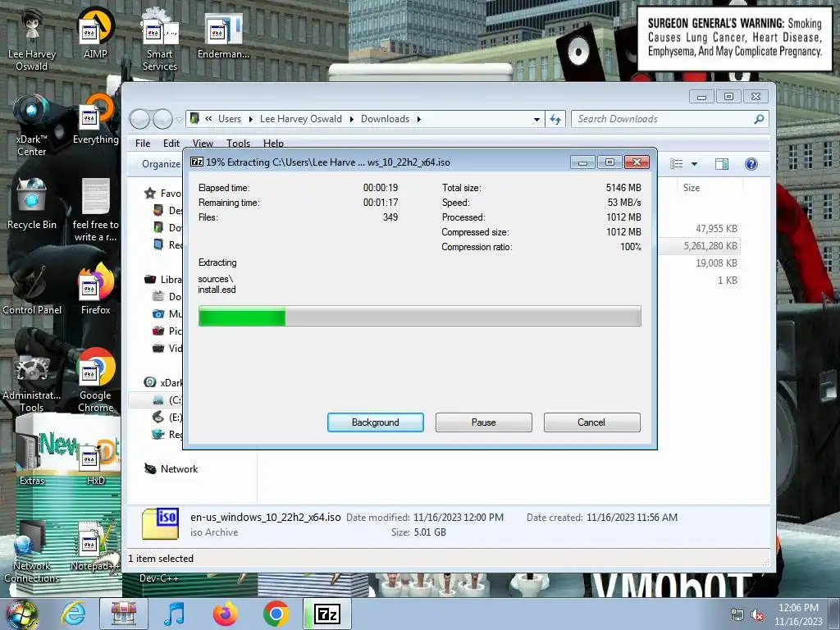Send extraction to Background
This screenshot has height=630, width=840.
pyautogui.click(x=376, y=422)
